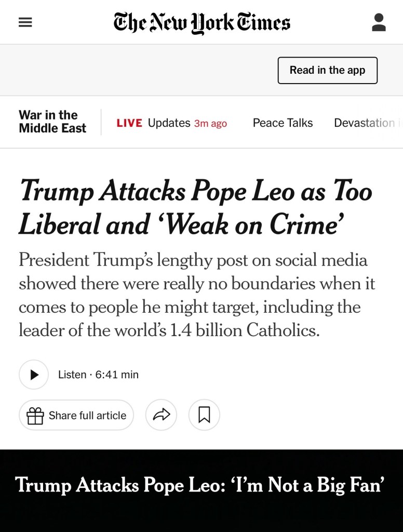Image resolution: width=403 pixels, height=532 pixels.
Task: Click the Trump Attacks Pope Leo headline
Action: (x=195, y=207)
